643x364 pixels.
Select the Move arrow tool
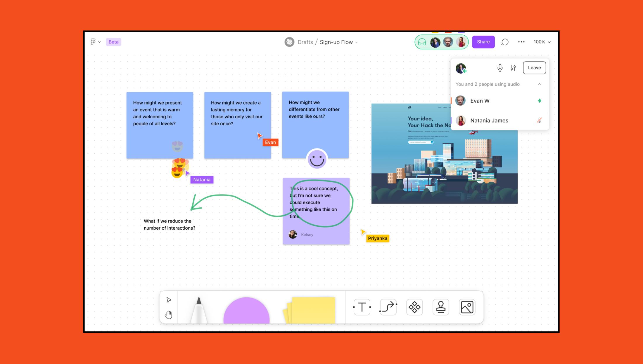(x=169, y=300)
